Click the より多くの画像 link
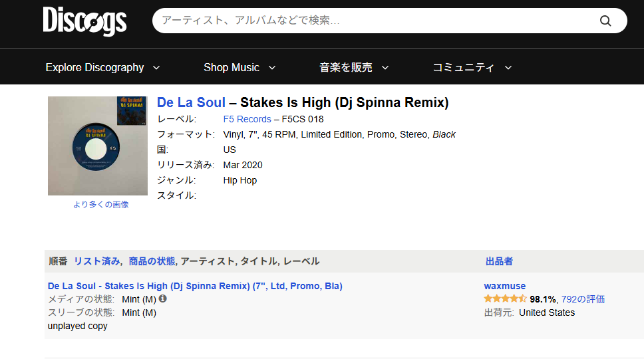The height and width of the screenshot is (359, 644). [x=101, y=205]
